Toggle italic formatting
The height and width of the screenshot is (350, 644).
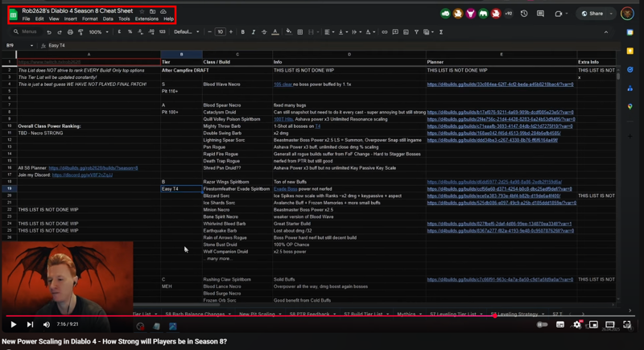(x=254, y=32)
